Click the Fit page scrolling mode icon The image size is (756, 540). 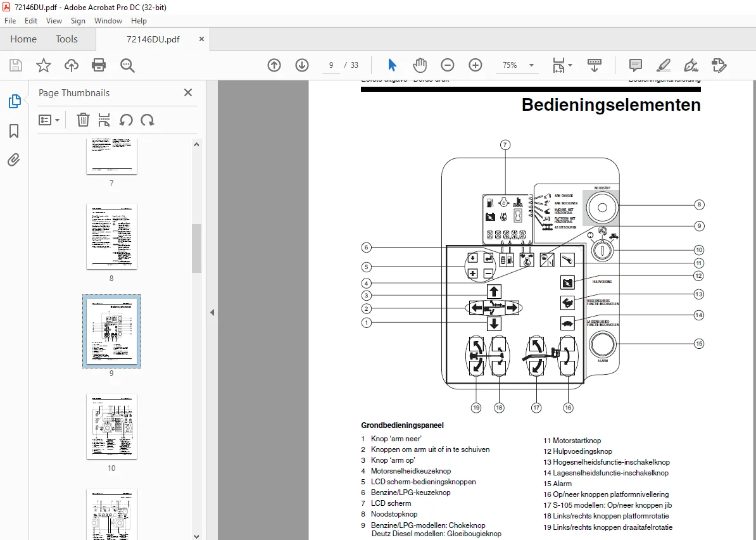click(558, 65)
